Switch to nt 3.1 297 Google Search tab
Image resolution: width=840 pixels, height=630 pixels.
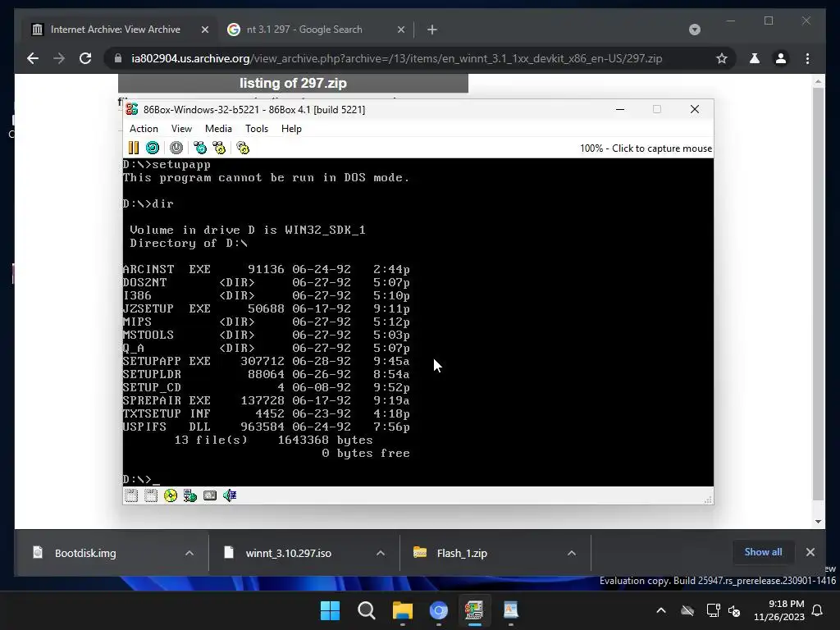coord(304,30)
